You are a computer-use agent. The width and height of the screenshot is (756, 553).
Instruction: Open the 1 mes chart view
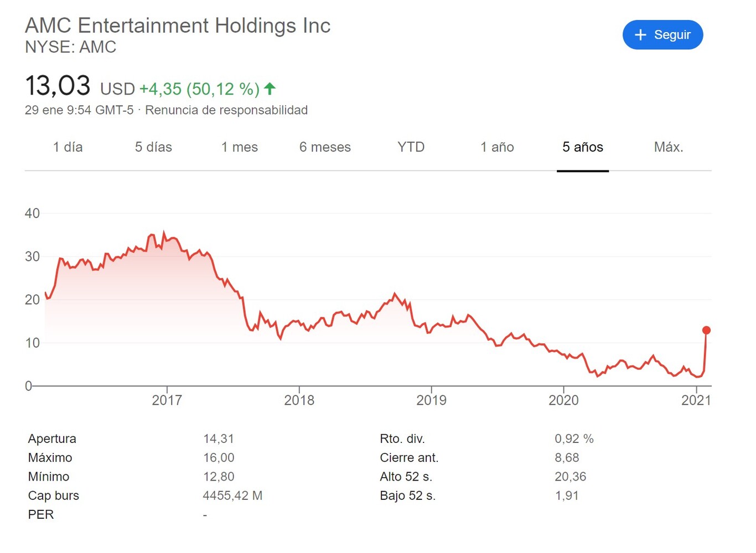pyautogui.click(x=239, y=147)
